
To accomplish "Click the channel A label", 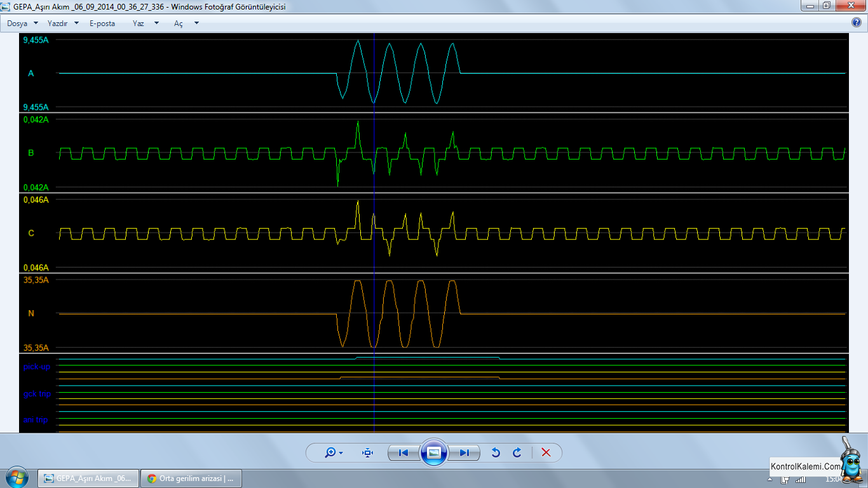I will [31, 73].
